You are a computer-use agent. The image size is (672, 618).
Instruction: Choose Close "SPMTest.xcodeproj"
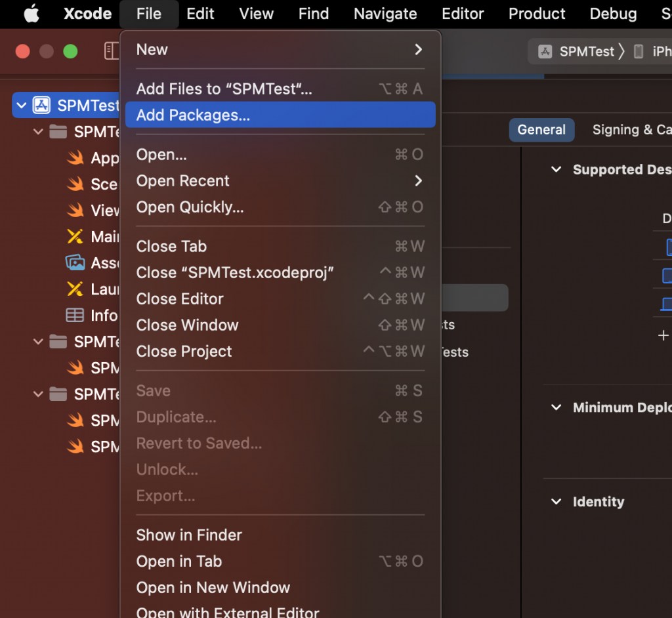(280, 272)
